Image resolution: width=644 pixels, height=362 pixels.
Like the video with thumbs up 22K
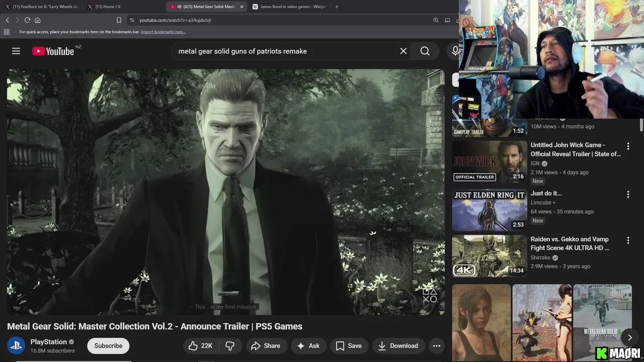point(200,346)
